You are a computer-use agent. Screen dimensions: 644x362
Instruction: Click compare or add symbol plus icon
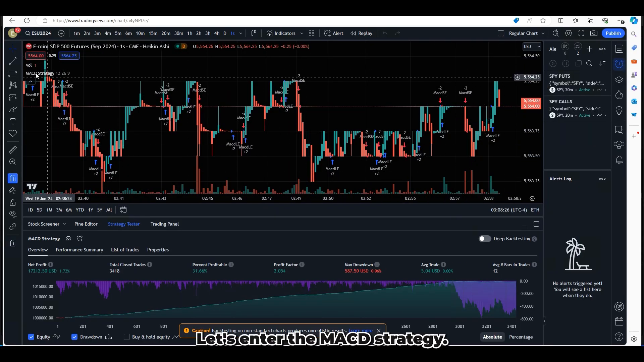61,33
